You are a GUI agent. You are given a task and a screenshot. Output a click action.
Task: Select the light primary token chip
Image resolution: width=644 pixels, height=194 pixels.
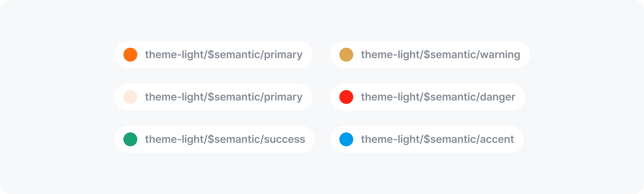[213, 97]
